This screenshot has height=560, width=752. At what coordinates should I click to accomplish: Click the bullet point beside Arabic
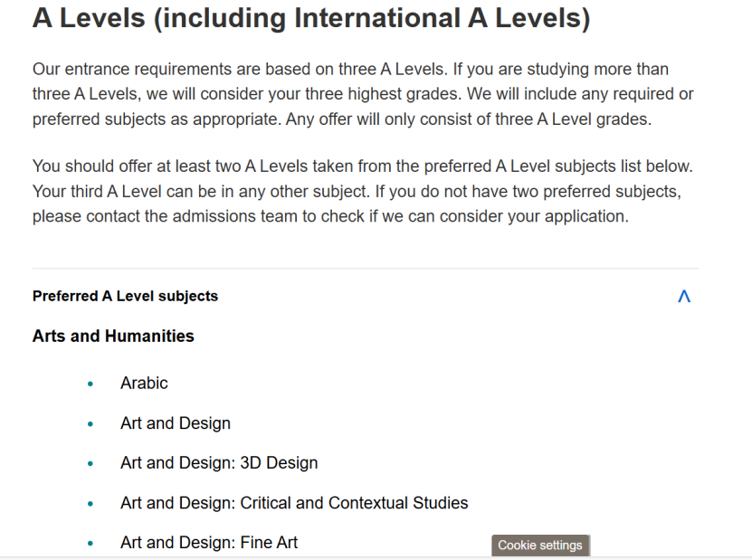90,384
